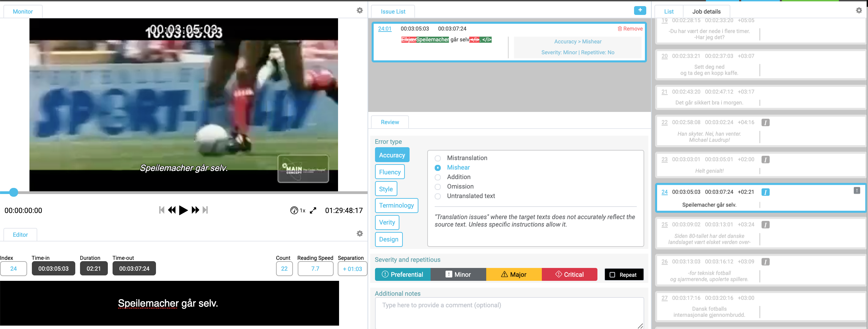Set severity to Major
This screenshot has width=868, height=329.
(514, 274)
